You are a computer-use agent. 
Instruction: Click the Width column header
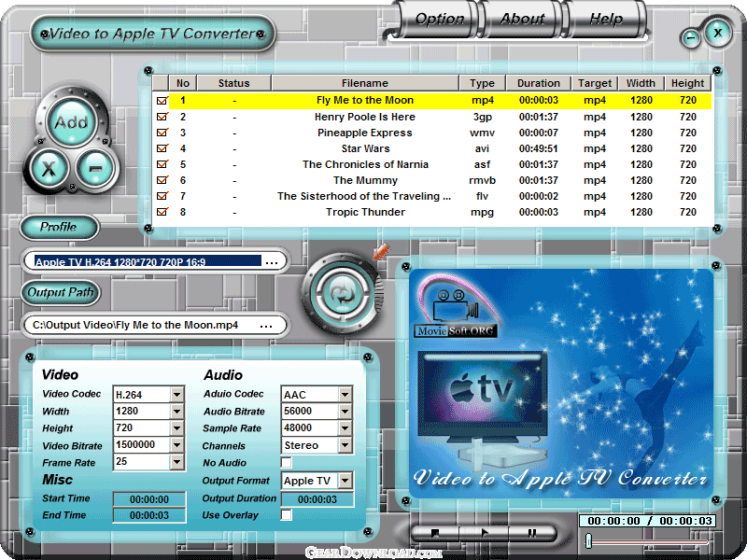[x=641, y=83]
